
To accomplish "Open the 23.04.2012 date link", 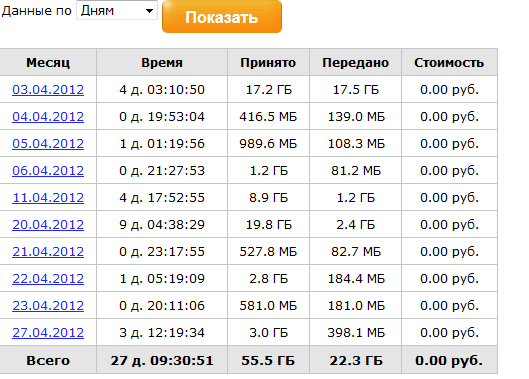I will click(x=48, y=305).
